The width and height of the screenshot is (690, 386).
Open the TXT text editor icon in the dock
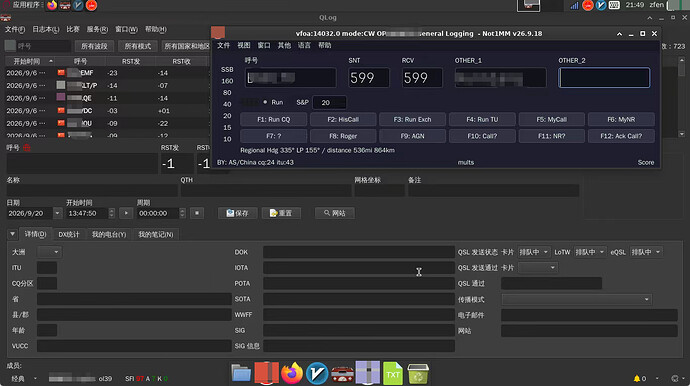pyautogui.click(x=393, y=373)
